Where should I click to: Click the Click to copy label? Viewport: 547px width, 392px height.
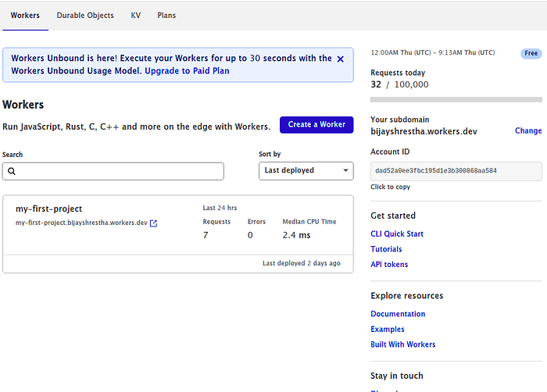click(x=391, y=187)
